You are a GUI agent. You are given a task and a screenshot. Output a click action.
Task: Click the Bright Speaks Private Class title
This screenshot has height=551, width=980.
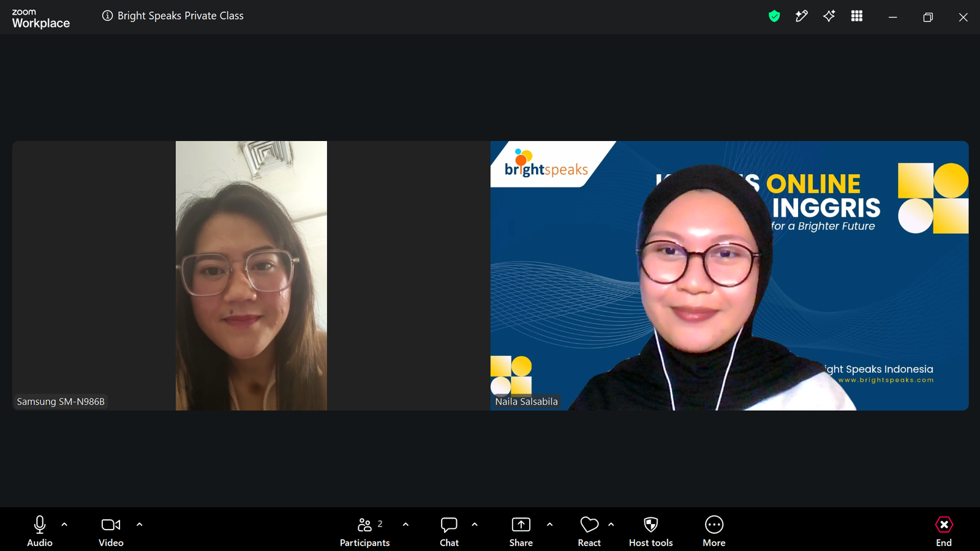click(181, 16)
